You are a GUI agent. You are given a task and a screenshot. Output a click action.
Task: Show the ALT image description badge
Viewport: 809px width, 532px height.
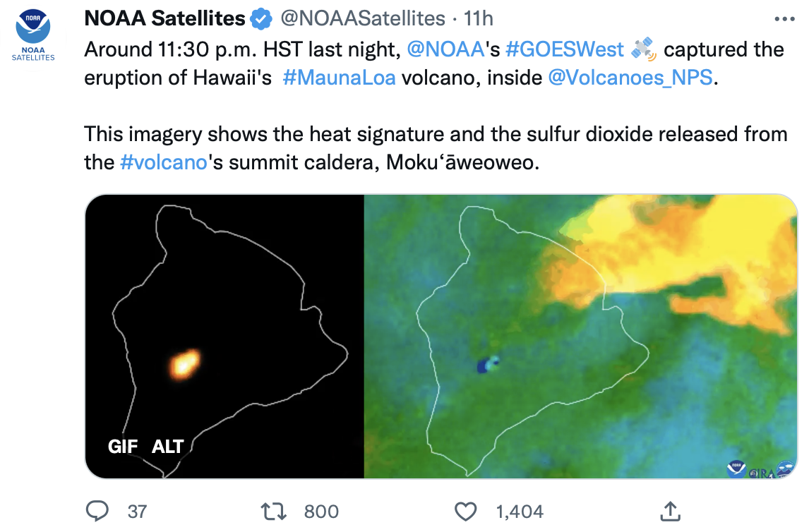pos(168,447)
